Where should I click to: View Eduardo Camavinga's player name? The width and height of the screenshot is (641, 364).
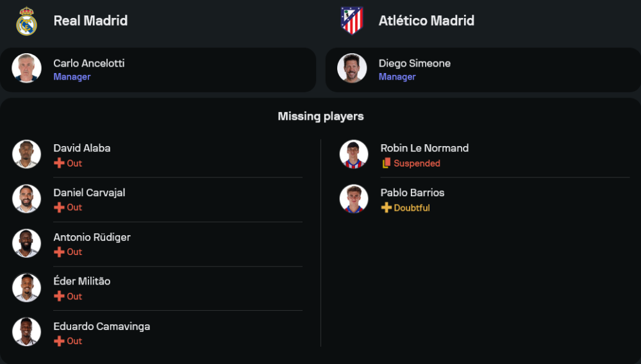101,327
